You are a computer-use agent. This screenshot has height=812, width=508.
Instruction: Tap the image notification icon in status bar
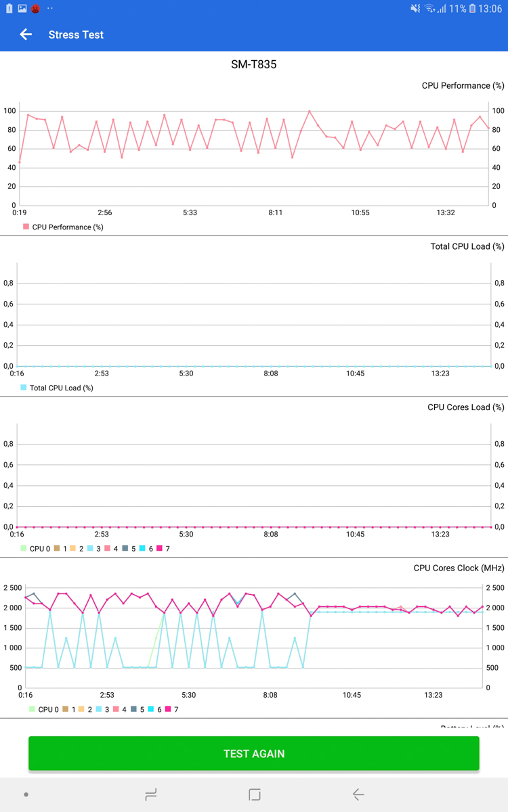[x=22, y=9]
